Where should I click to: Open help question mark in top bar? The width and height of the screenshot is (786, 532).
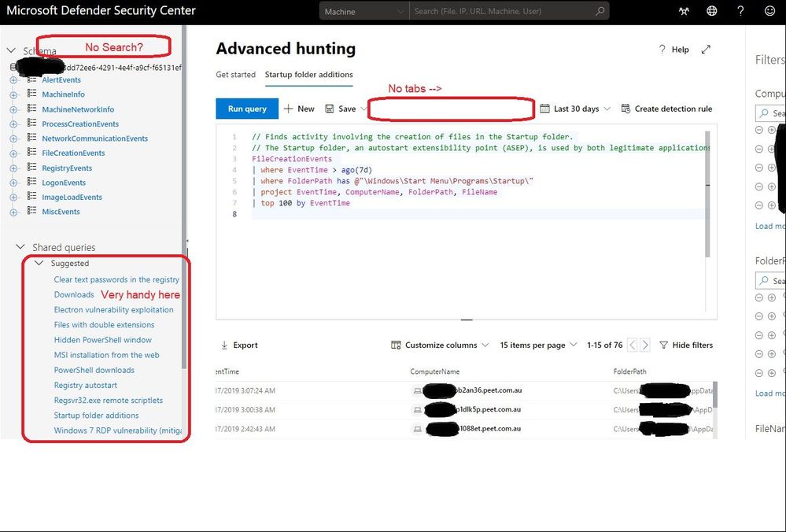click(x=741, y=11)
